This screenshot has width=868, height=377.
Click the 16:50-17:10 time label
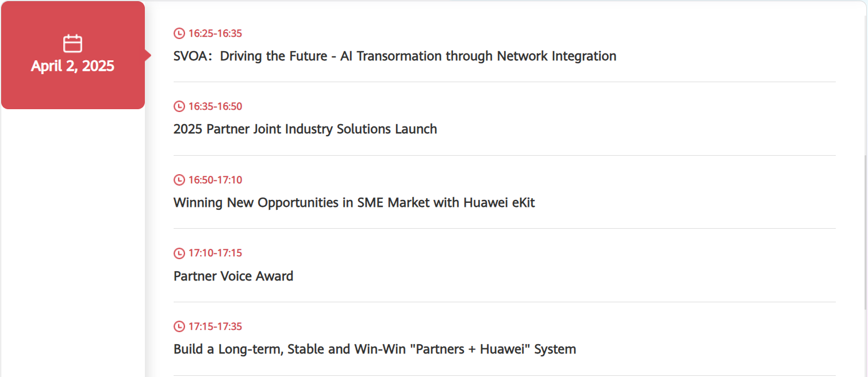pyautogui.click(x=215, y=180)
